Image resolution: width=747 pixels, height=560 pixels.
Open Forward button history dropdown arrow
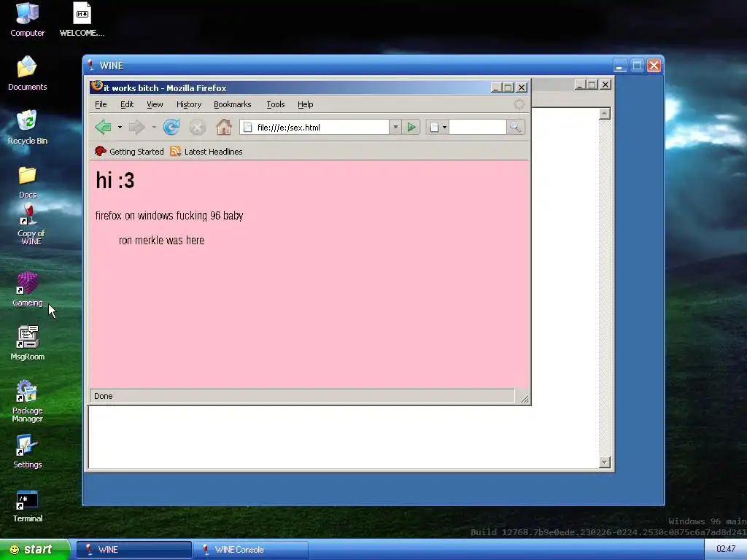point(154,127)
